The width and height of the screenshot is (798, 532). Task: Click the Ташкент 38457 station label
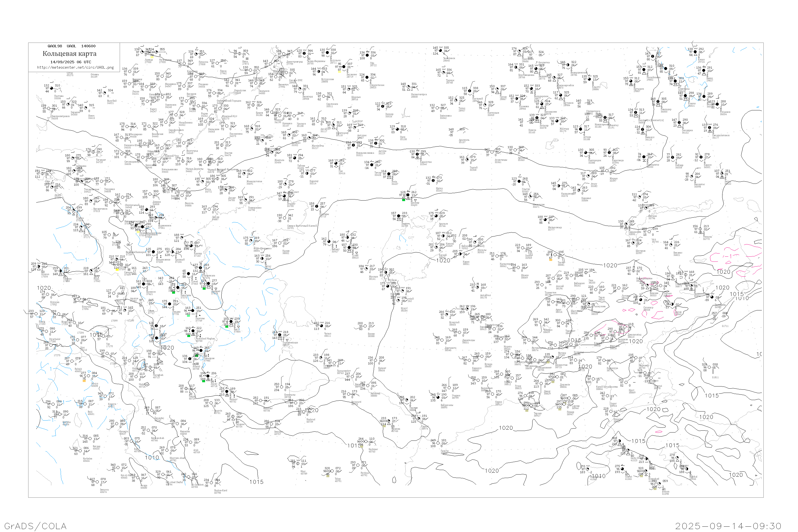coord(570,332)
